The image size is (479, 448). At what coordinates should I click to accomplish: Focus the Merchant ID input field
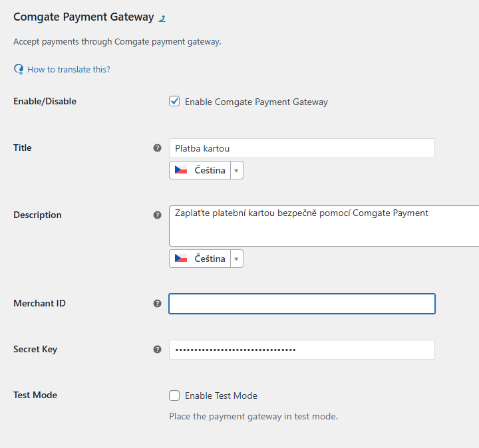(302, 304)
